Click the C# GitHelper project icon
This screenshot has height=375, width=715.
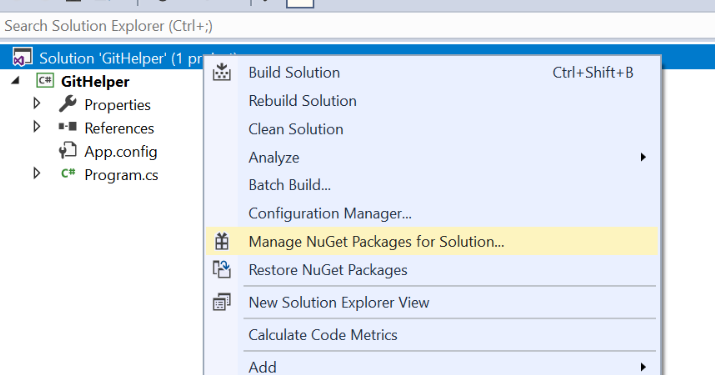coord(45,81)
